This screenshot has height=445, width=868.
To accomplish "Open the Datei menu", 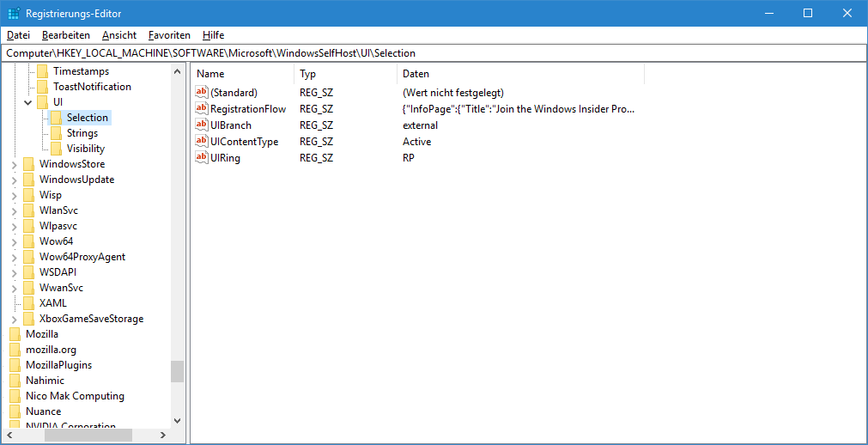I will [x=18, y=35].
